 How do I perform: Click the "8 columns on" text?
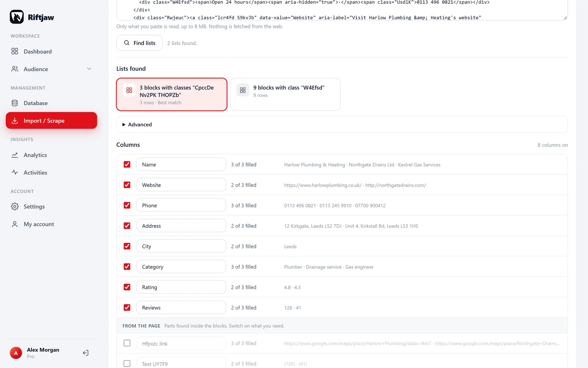pos(552,145)
